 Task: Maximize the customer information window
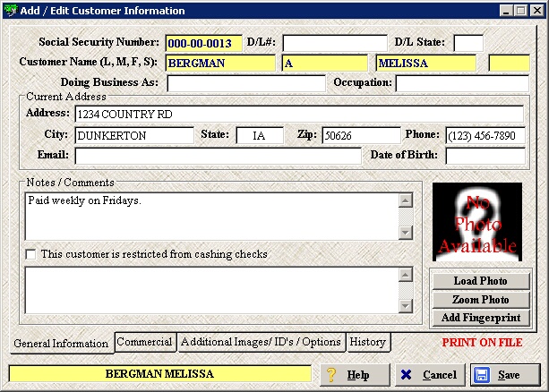521,11
